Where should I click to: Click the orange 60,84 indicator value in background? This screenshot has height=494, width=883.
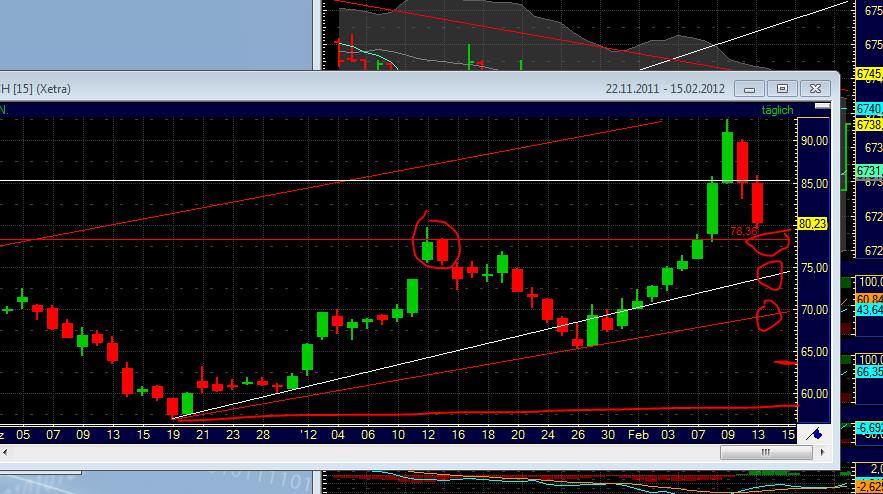(x=869, y=298)
